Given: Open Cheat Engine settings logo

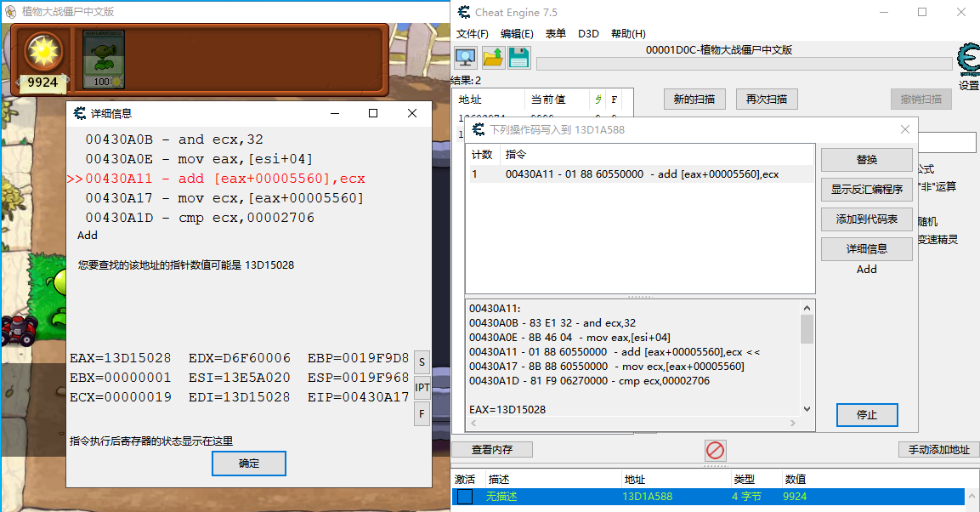Looking at the screenshot, I should 969,60.
